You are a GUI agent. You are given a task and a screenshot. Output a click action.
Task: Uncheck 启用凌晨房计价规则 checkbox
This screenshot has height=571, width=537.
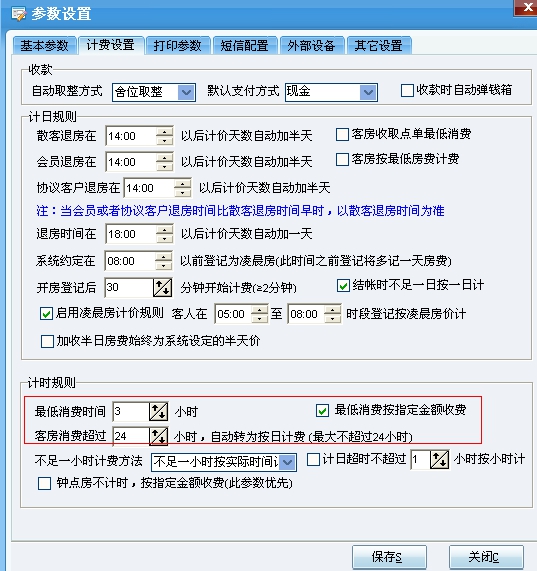(46, 314)
